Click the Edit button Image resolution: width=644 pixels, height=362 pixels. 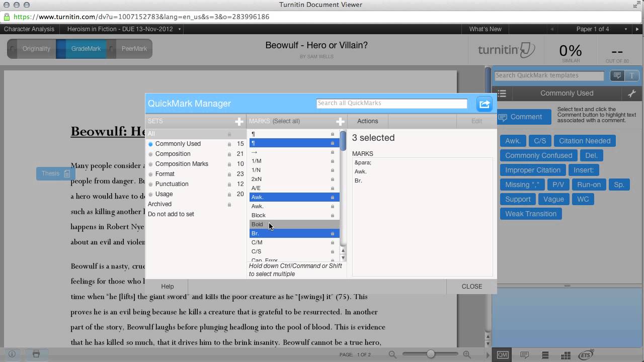coord(476,121)
